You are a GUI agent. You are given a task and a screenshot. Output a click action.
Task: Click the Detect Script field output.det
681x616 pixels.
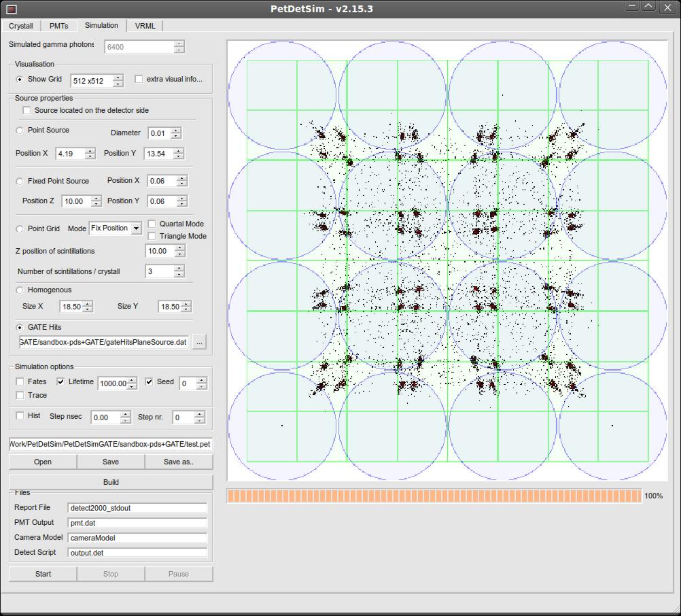138,553
